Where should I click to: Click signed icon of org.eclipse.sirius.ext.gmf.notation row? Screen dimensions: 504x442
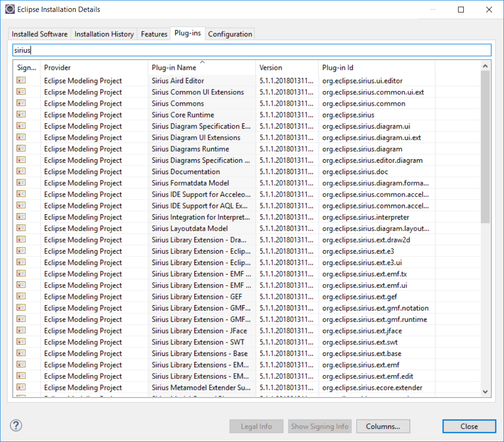coord(21,308)
